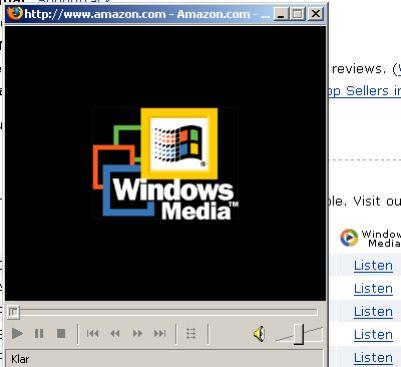Click the volume slider handle
The image size is (401, 367).
[299, 334]
